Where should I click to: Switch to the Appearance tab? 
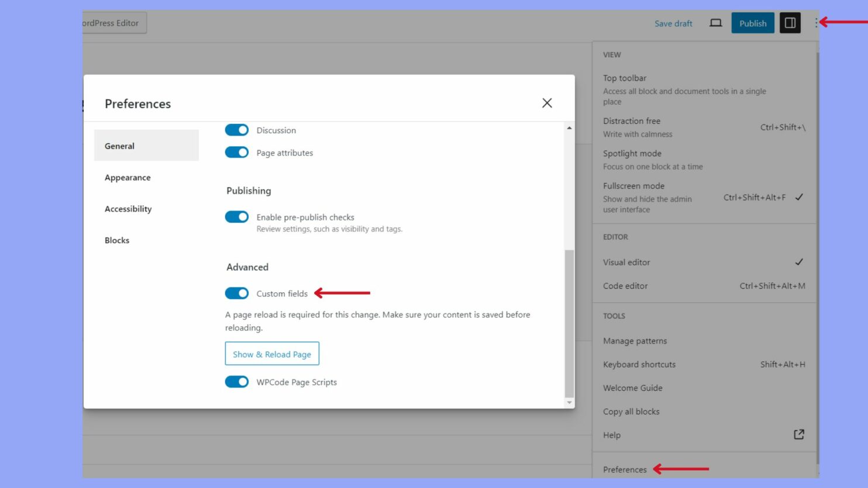tap(127, 177)
